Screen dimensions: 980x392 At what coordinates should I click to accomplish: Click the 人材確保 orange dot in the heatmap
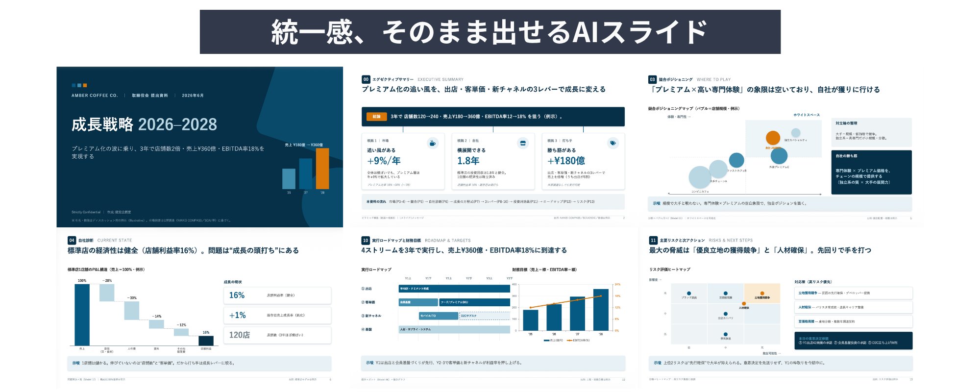[744, 304]
